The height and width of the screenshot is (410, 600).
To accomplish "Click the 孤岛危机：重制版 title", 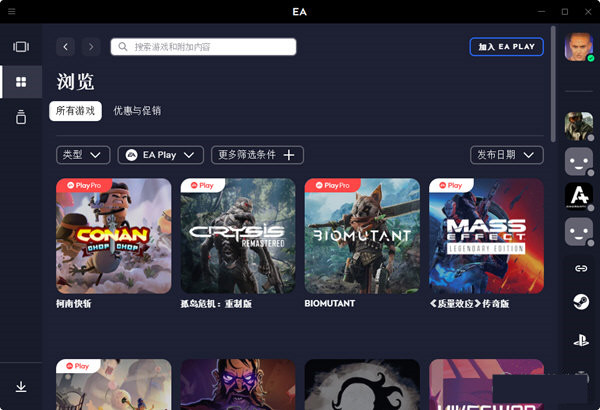I will click(x=216, y=304).
